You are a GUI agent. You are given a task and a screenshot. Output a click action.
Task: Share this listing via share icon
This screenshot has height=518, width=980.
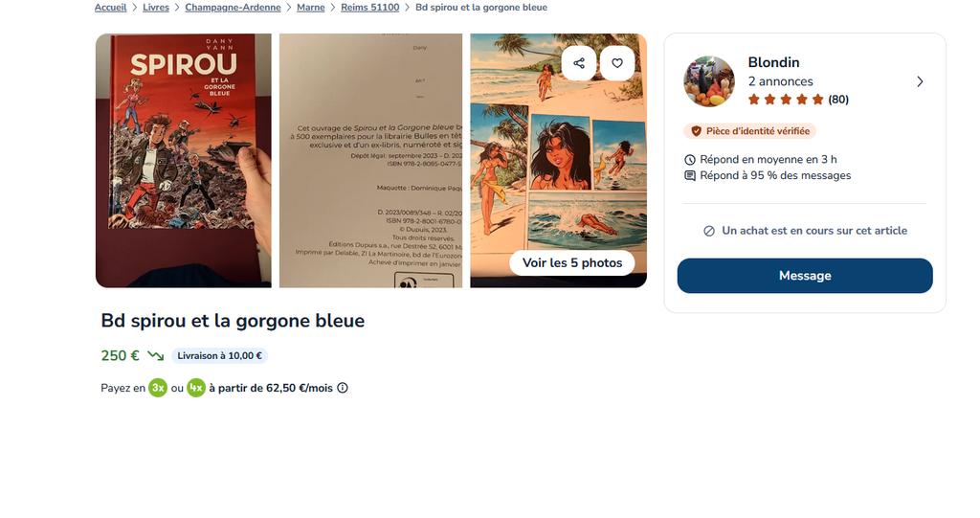[579, 63]
